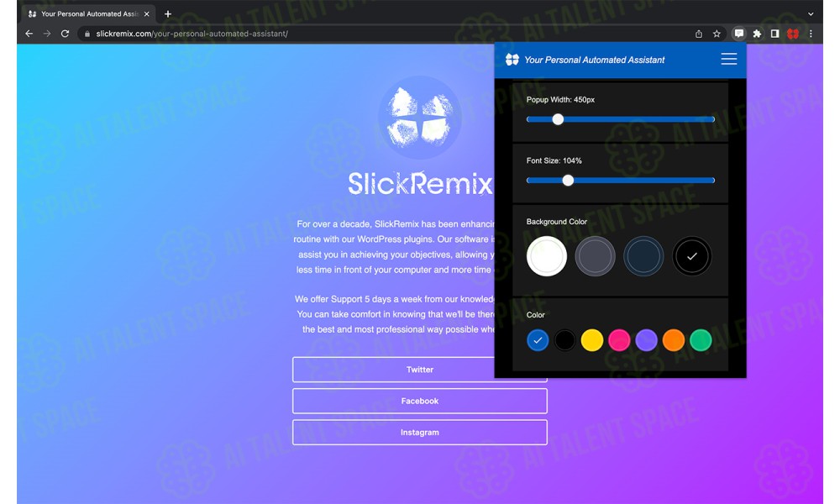Click the popup title 'Your Personal Automated Assistant'

594,60
